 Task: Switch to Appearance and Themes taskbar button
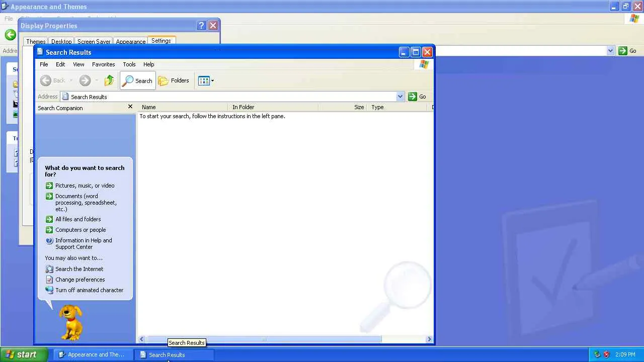click(x=92, y=354)
